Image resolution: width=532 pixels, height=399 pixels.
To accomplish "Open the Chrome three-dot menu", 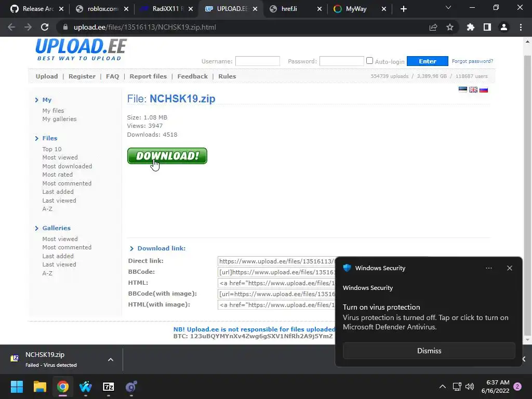I will [521, 27].
